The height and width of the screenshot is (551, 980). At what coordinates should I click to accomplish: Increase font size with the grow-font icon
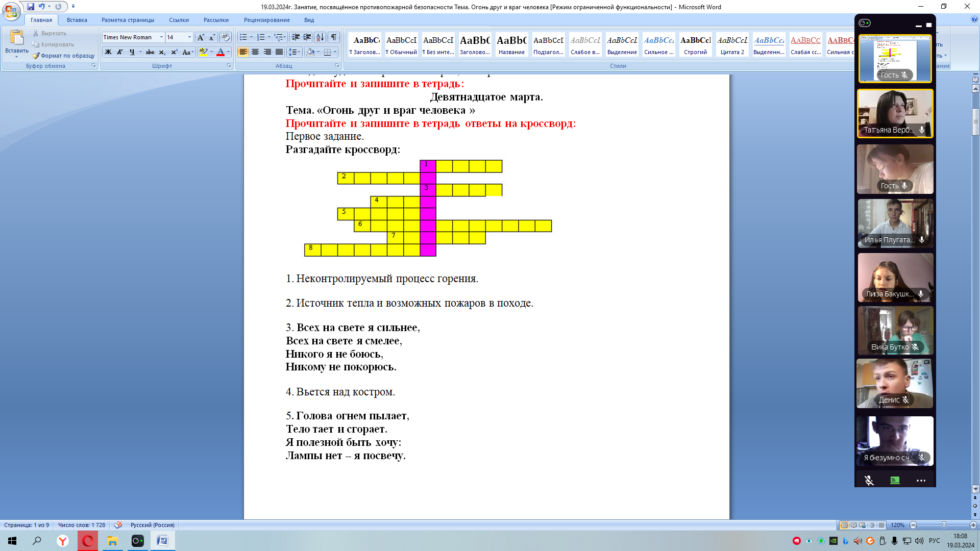click(x=201, y=37)
